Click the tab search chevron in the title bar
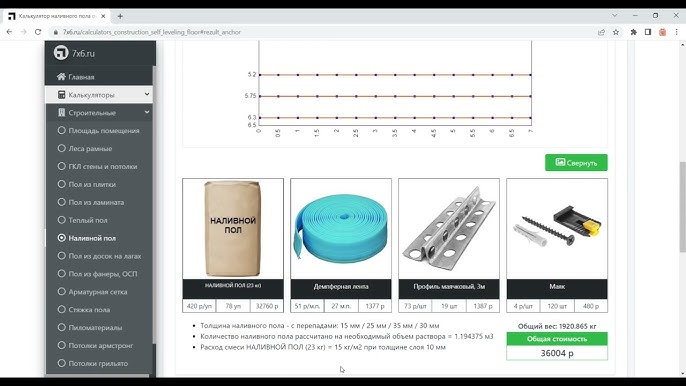The height and width of the screenshot is (386, 686). pyautogui.click(x=615, y=15)
